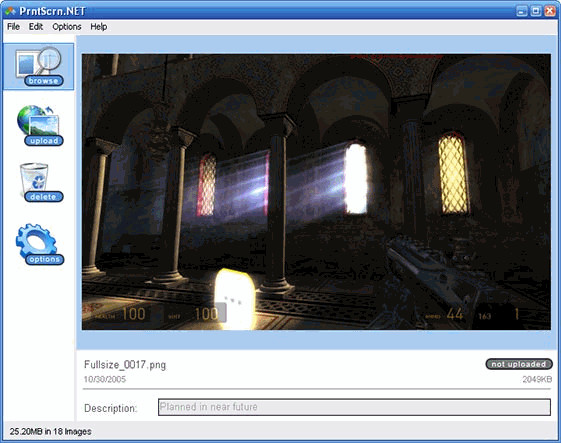Viewport: 561px width, 443px height.
Task: Maximize the PrntScrn.NET window
Action: (x=536, y=11)
